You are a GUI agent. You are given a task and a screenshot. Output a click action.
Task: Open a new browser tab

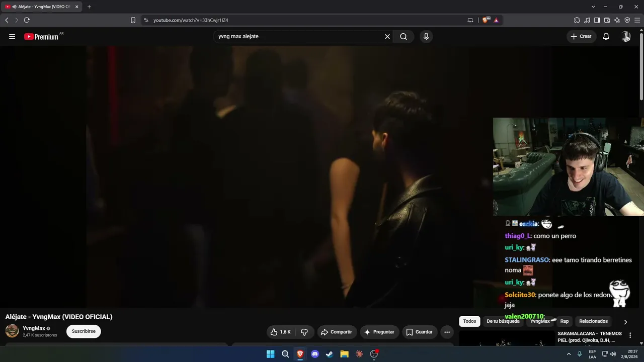[x=89, y=7]
